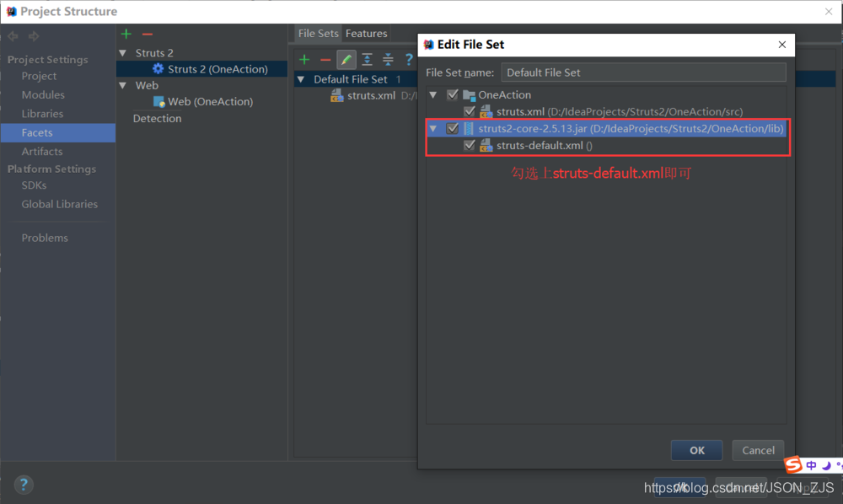The width and height of the screenshot is (843, 504).
Task: Collapse the OneAction node in Edit File Set
Action: click(x=433, y=94)
